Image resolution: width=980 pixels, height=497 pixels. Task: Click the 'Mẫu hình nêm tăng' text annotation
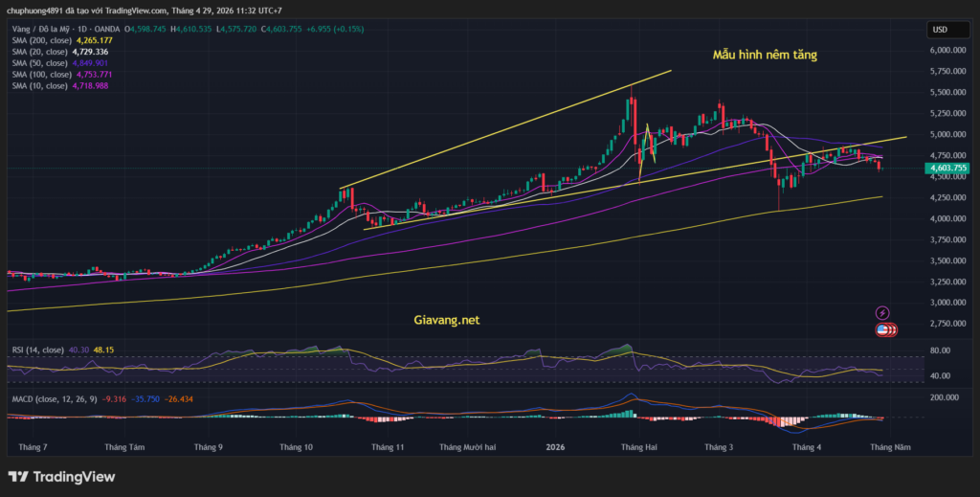[765, 55]
